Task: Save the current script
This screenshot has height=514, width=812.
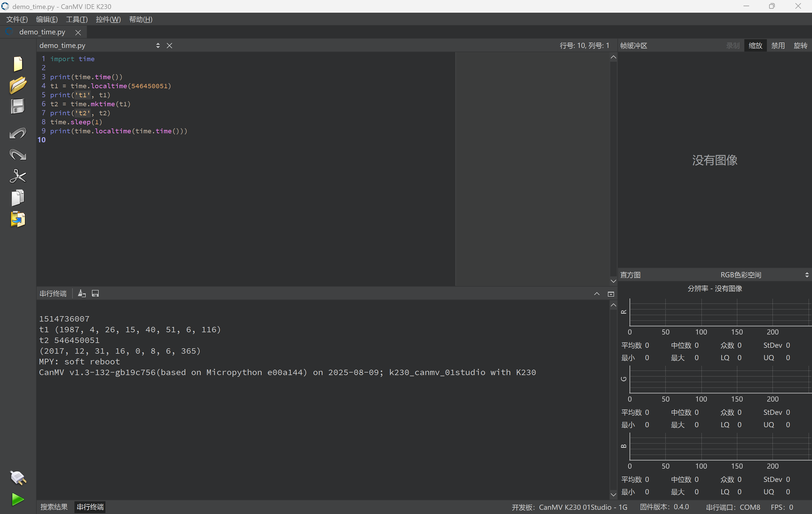Action: (17, 106)
